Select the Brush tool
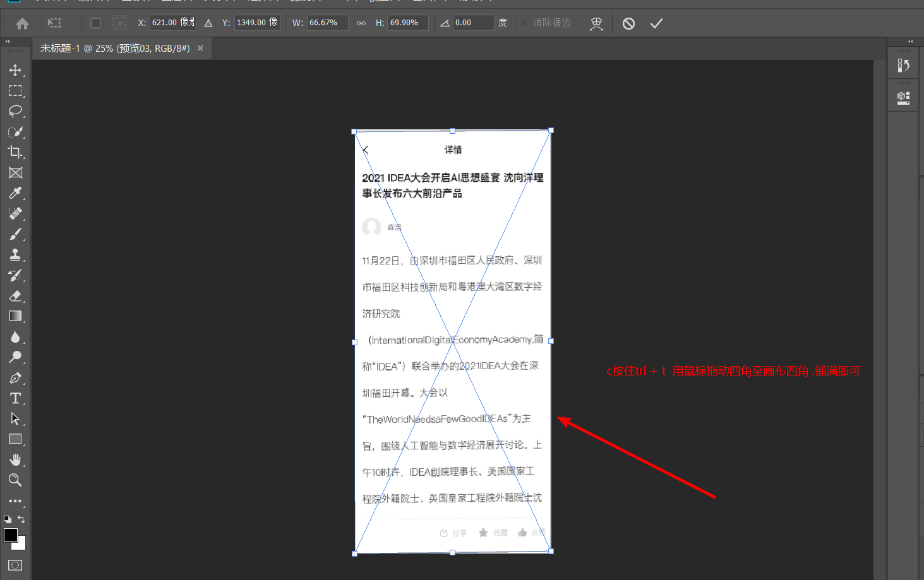The width and height of the screenshot is (924, 580). (15, 234)
